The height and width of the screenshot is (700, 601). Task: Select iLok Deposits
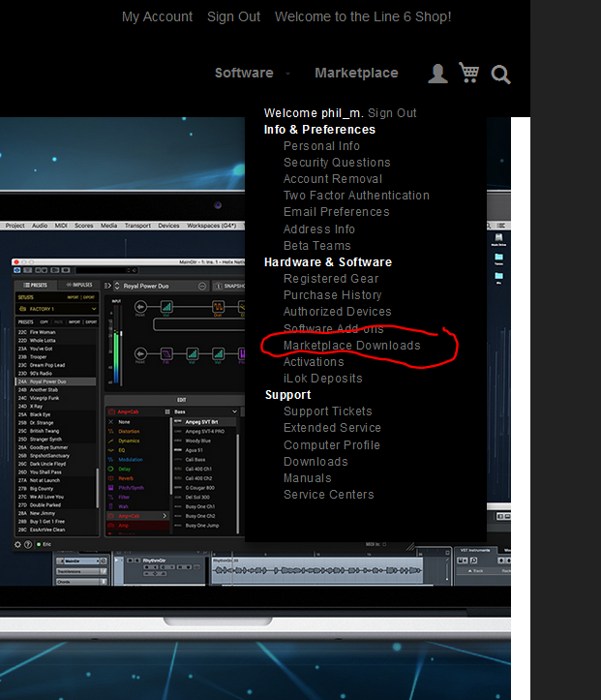(x=322, y=379)
